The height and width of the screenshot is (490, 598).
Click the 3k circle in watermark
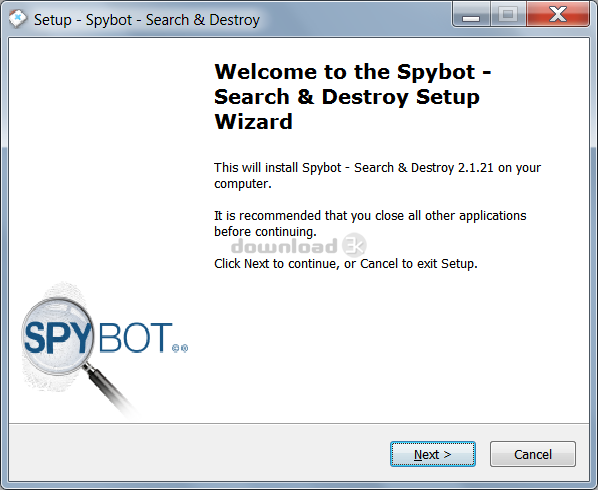[354, 245]
